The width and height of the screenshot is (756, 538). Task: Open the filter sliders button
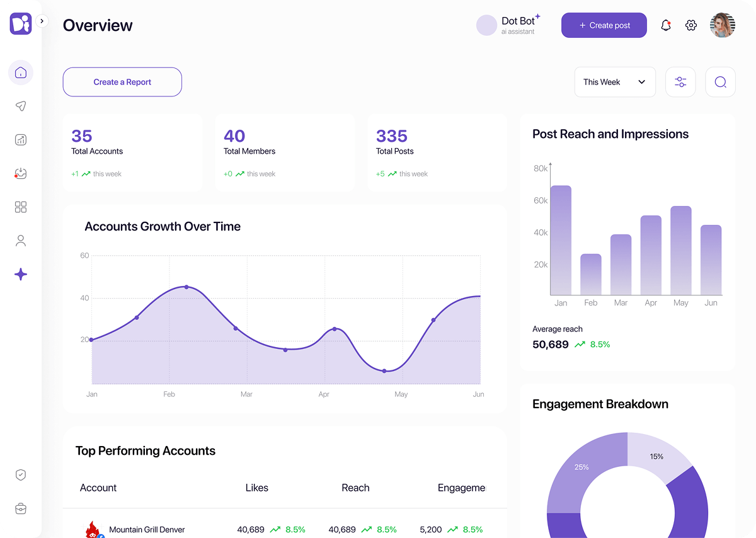pos(680,82)
